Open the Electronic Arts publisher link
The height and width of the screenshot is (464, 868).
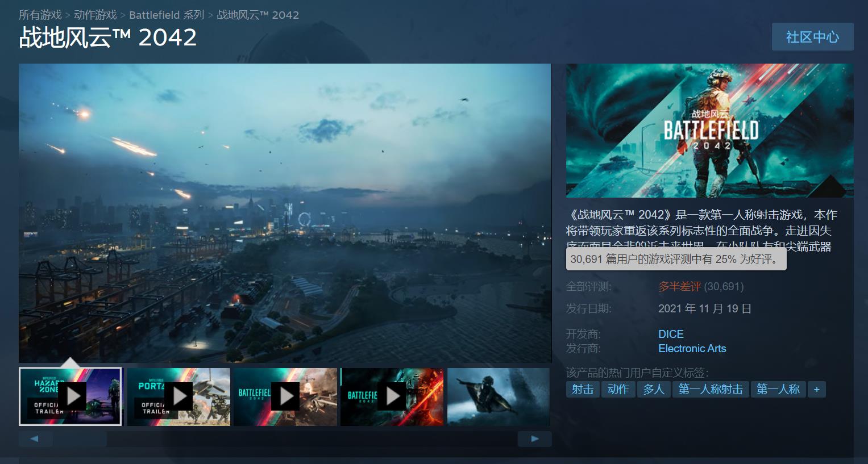[692, 348]
